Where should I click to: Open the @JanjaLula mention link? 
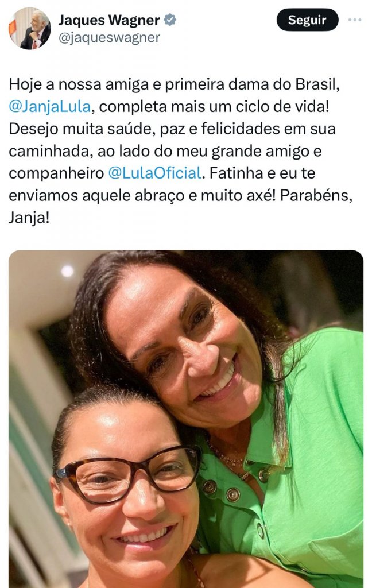coord(49,106)
